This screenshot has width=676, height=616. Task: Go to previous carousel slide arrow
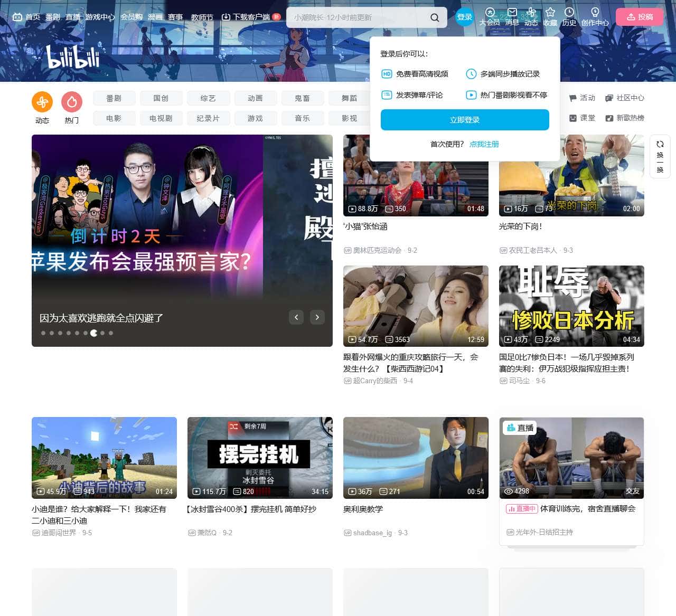pos(296,317)
